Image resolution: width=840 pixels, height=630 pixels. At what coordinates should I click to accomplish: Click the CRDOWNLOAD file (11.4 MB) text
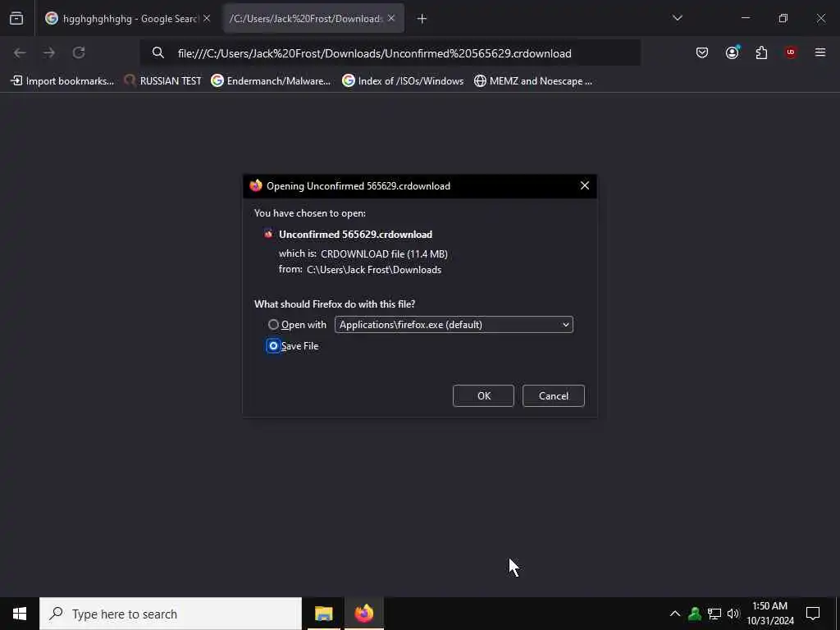click(384, 254)
